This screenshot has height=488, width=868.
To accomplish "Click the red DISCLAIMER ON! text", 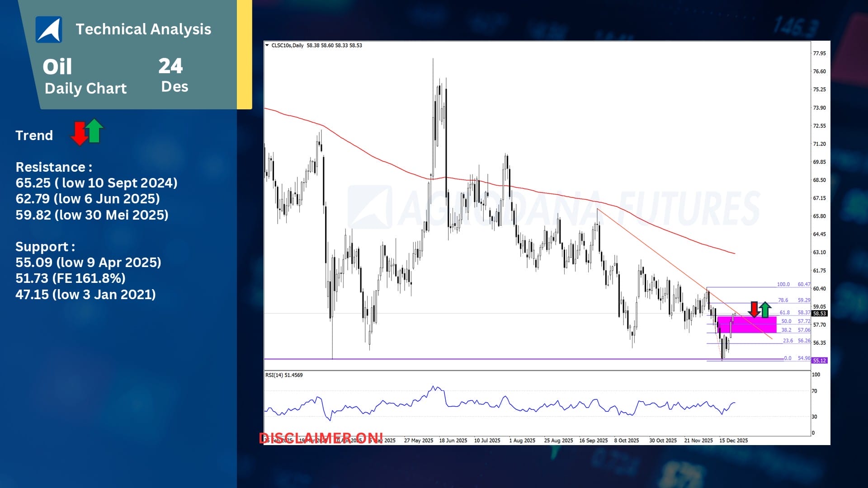I will click(x=321, y=438).
